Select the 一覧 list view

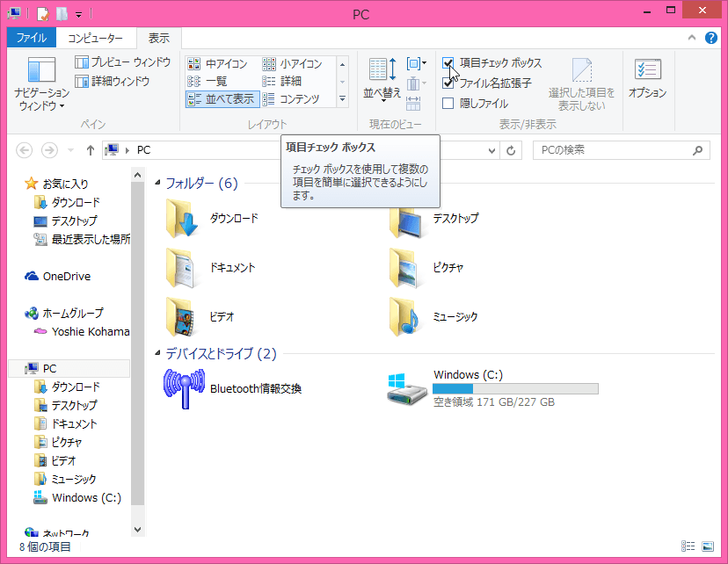(214, 79)
